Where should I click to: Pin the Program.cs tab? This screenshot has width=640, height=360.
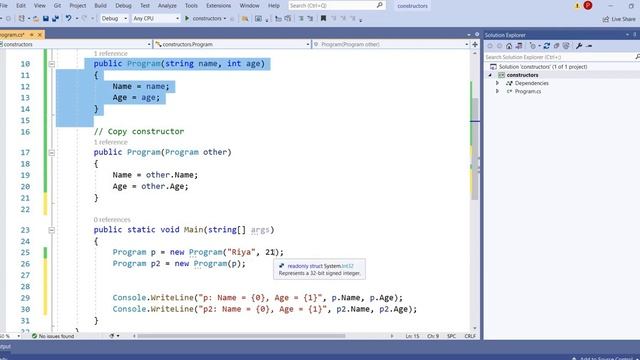click(x=31, y=35)
